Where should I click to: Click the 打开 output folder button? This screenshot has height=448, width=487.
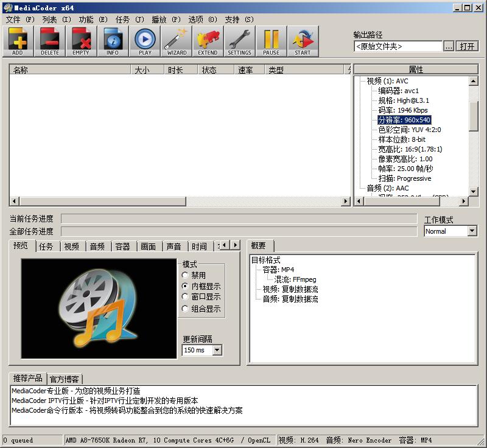coord(467,46)
